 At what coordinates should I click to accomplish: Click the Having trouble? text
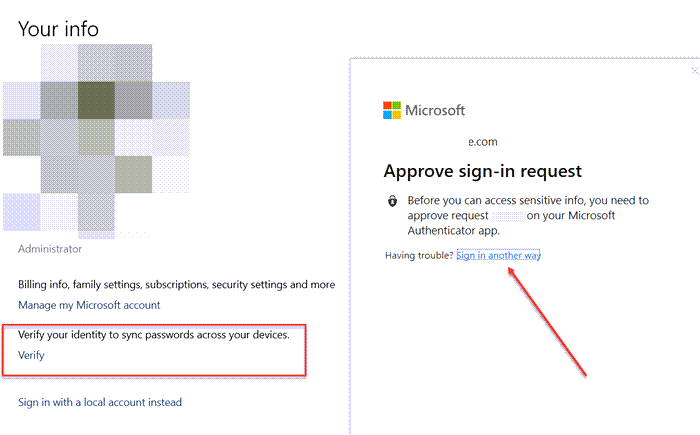419,255
